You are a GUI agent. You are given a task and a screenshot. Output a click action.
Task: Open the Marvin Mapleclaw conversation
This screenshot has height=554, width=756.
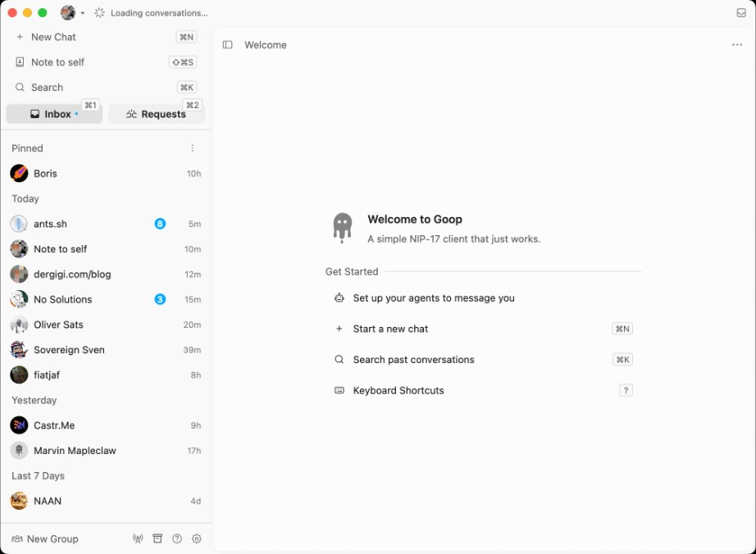click(106, 451)
